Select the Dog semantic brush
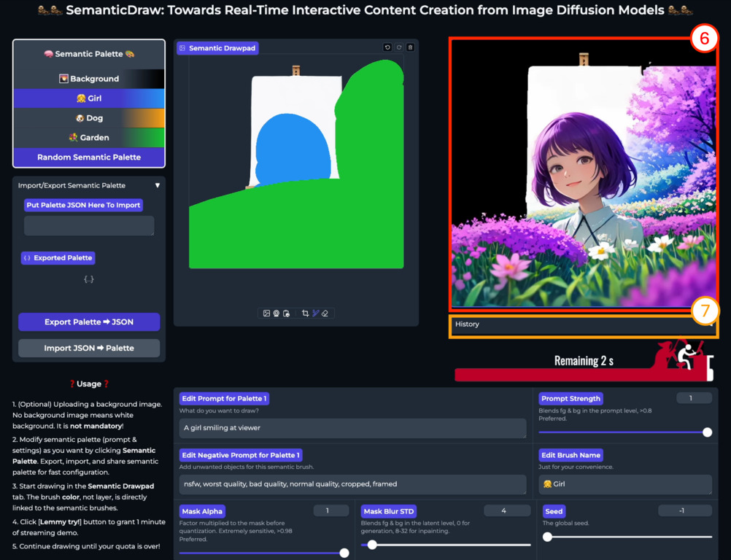 click(89, 118)
